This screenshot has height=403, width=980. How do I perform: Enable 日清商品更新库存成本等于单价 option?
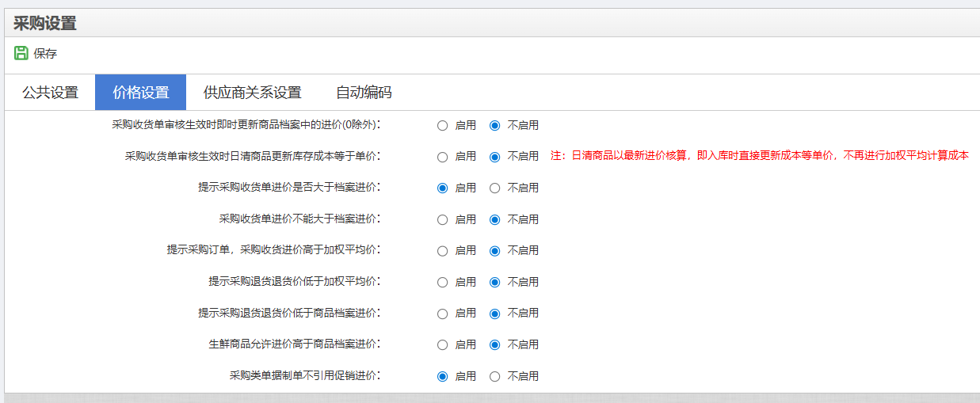tap(443, 157)
